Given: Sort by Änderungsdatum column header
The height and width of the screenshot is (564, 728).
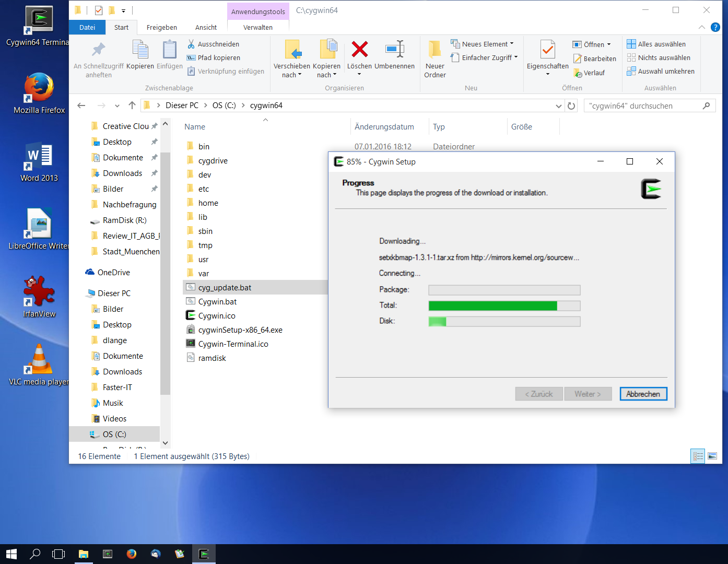Looking at the screenshot, I should 384,126.
